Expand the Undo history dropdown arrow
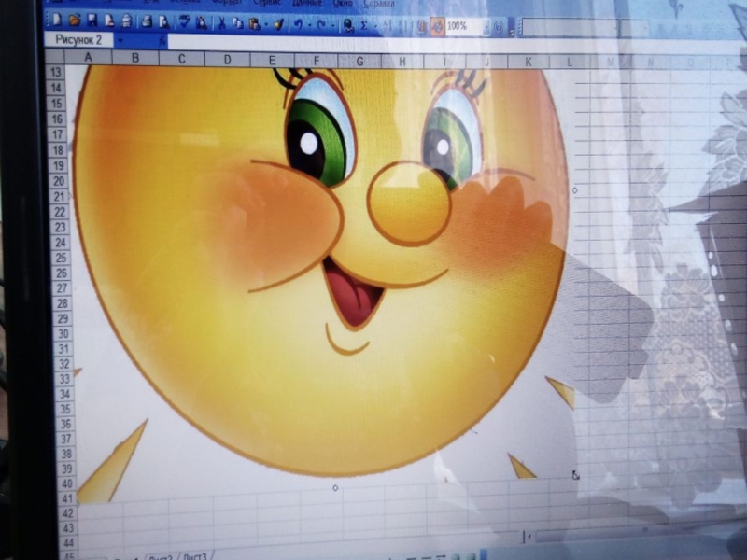This screenshot has height=560, width=747. (x=309, y=24)
